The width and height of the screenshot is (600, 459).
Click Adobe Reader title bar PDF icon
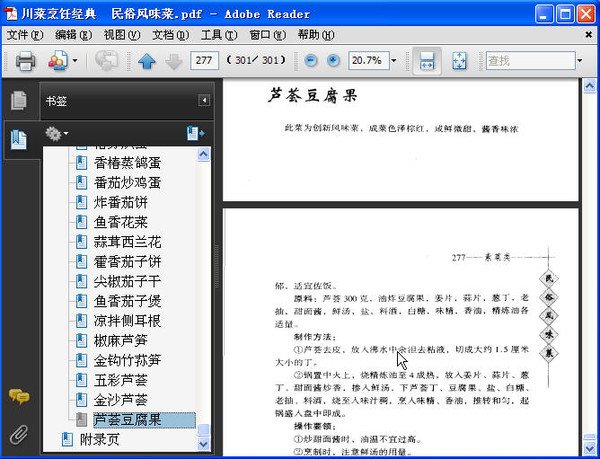point(11,14)
